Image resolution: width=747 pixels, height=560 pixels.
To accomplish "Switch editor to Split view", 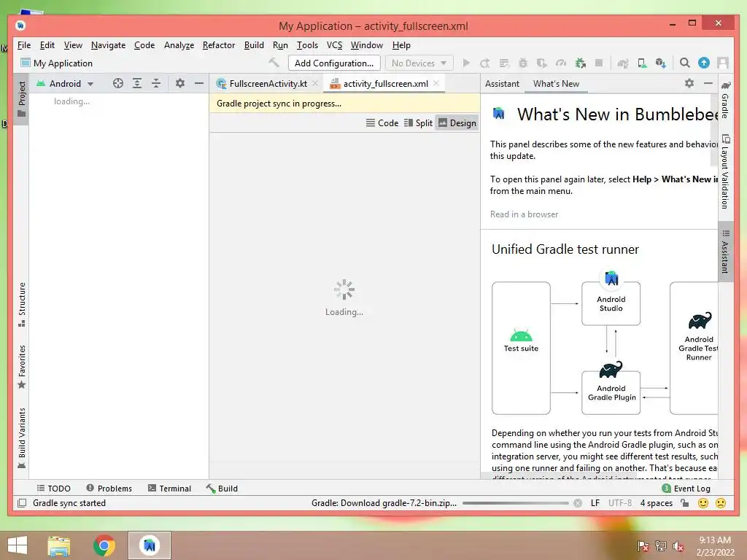I will tap(418, 122).
